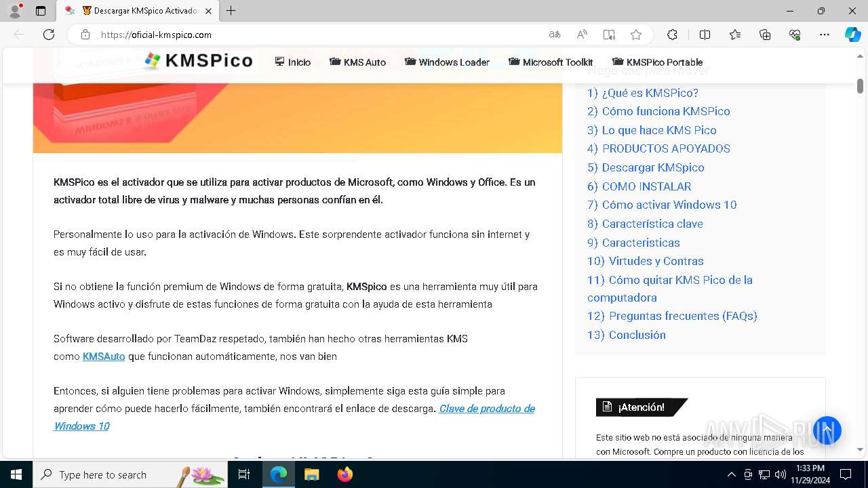Screen dimensions: 868x488
Task: Reload the page with refresh icon
Action: [x=49, y=35]
